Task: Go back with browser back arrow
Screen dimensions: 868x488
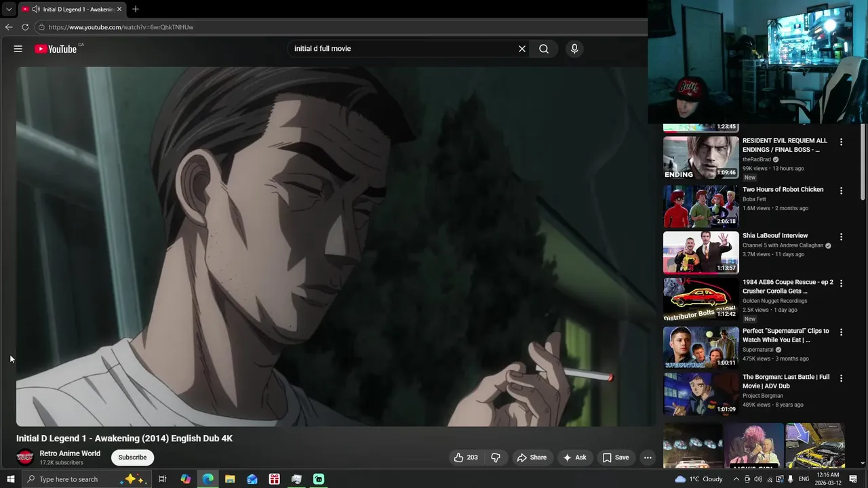Action: (9, 27)
